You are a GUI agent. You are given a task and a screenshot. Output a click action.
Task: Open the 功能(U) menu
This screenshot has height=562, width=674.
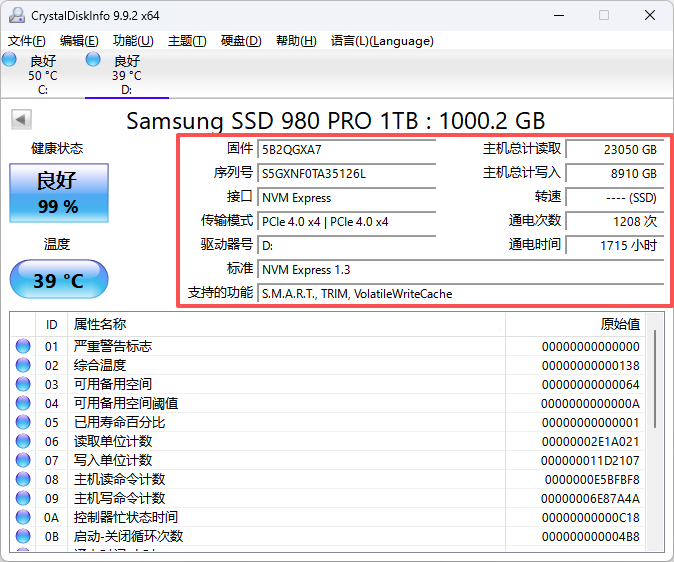(133, 41)
